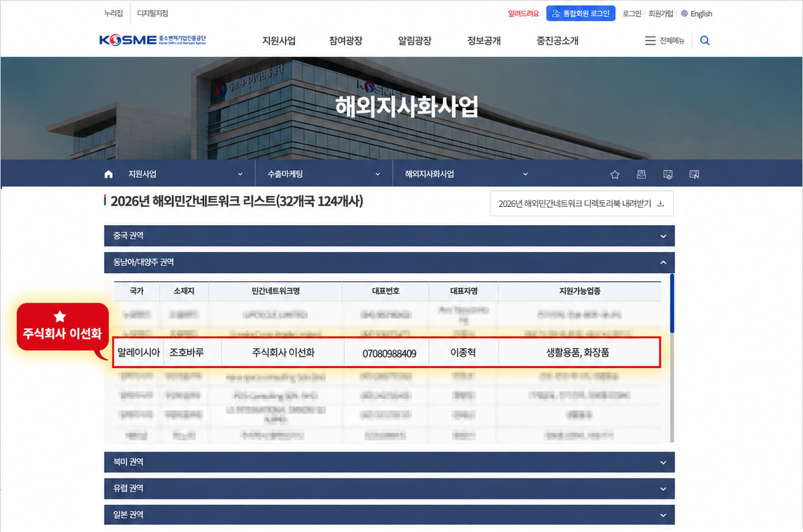Image resolution: width=803 pixels, height=532 pixels.
Task: Click the 통합회원 로그인 button
Action: 580,14
